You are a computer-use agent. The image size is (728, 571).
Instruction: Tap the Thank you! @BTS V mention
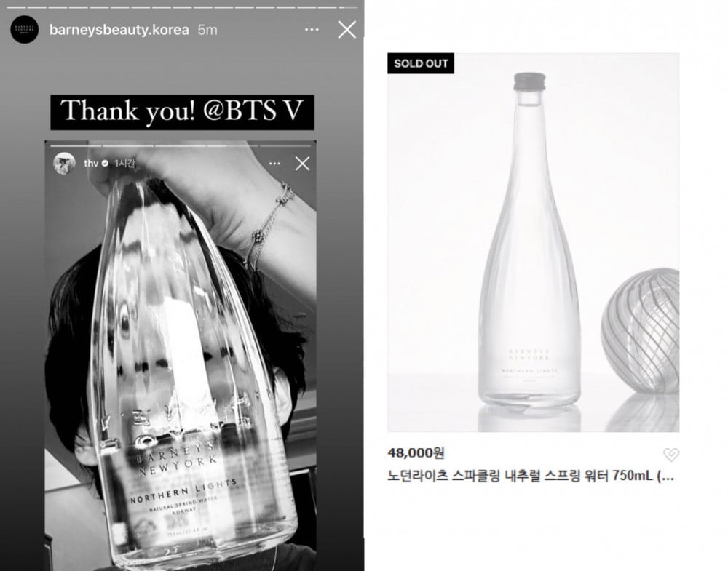click(x=182, y=112)
